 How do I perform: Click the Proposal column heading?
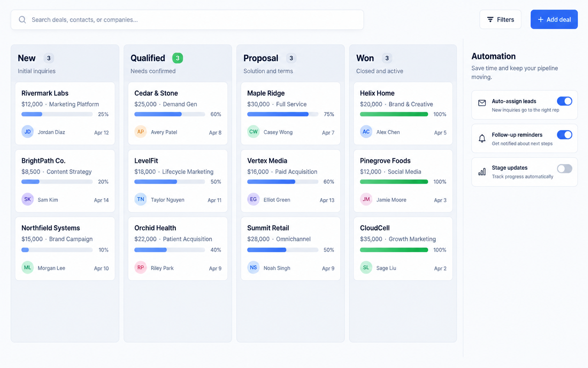261,58
